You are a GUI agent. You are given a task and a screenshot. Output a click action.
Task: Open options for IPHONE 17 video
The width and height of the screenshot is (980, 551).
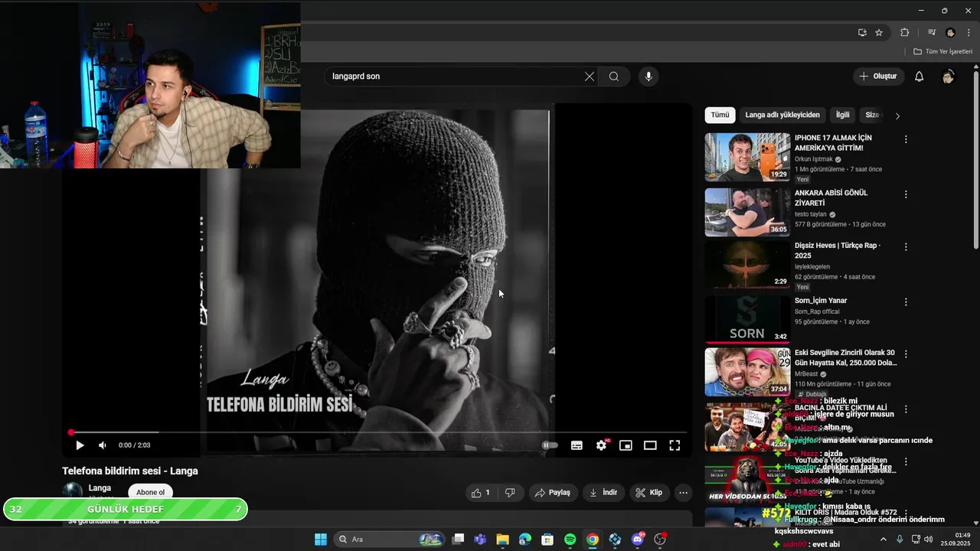pos(906,139)
